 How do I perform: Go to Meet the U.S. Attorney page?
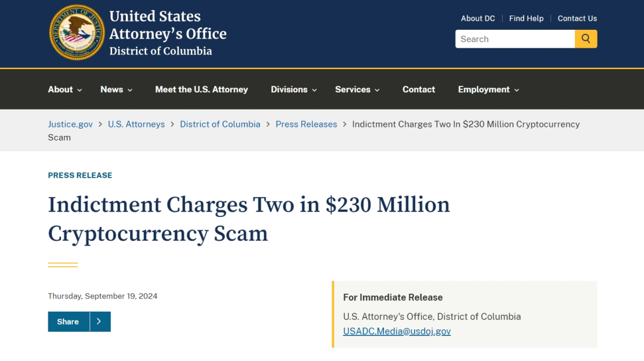(x=202, y=89)
